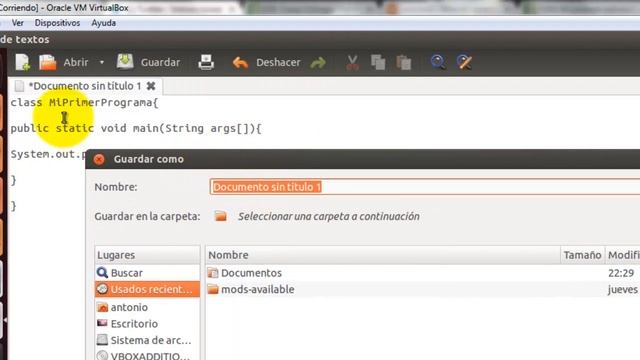The width and height of the screenshot is (640, 360).
Task: Select VBOXADDITIONS disc in Lugares
Action: pos(147,355)
